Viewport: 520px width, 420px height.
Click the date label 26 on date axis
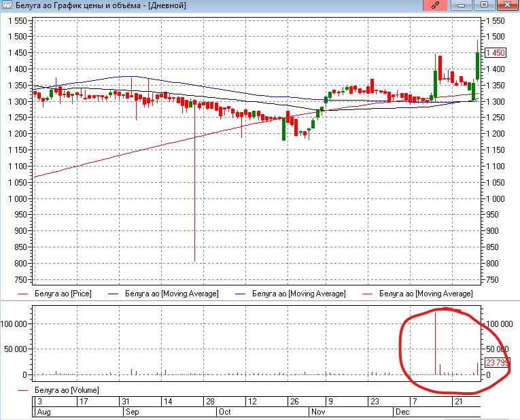[x=294, y=402]
